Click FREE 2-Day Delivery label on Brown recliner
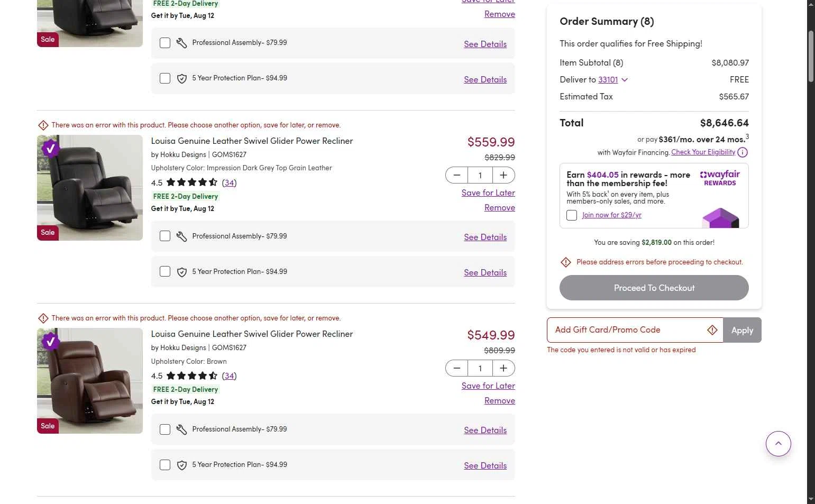The width and height of the screenshot is (815, 504). [x=186, y=390]
